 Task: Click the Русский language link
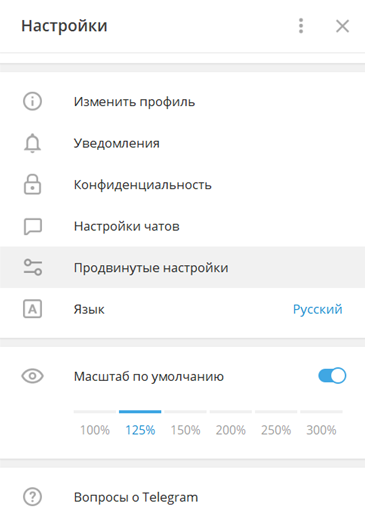317,309
